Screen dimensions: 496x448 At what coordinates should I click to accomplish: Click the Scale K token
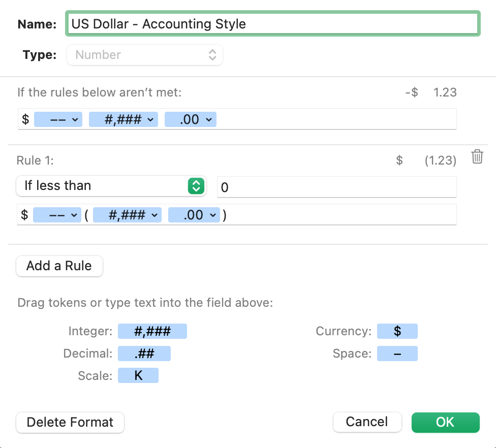coord(138,375)
